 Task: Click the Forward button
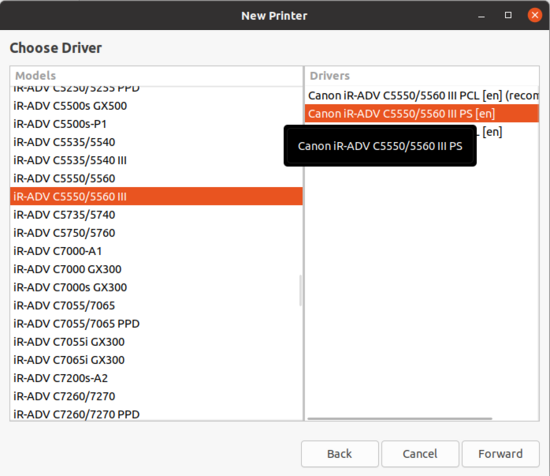pos(500,454)
